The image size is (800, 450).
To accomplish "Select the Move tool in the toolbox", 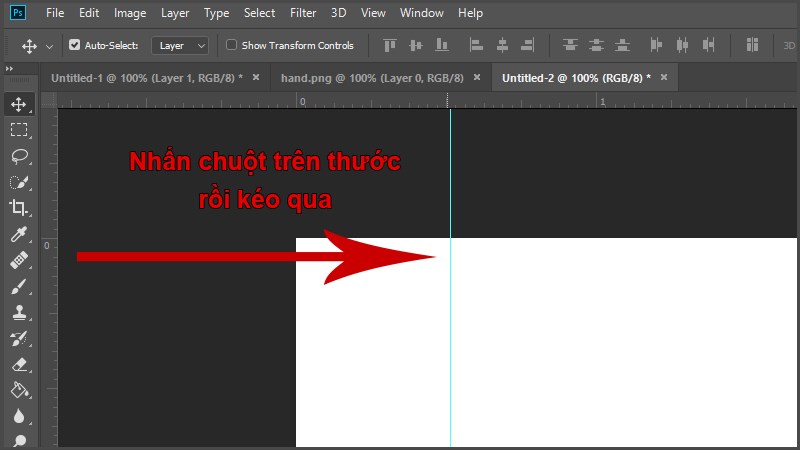I will tap(19, 105).
